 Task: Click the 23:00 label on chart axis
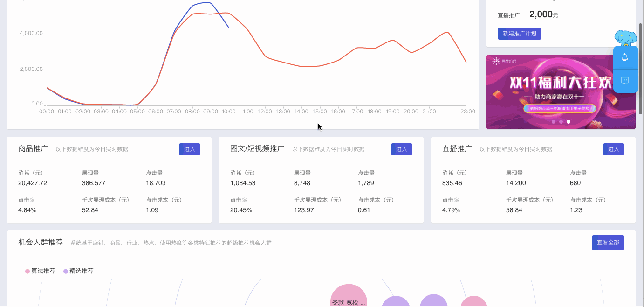[468, 112]
